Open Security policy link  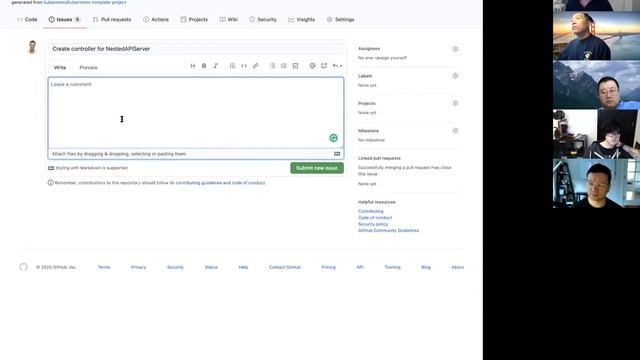click(373, 224)
